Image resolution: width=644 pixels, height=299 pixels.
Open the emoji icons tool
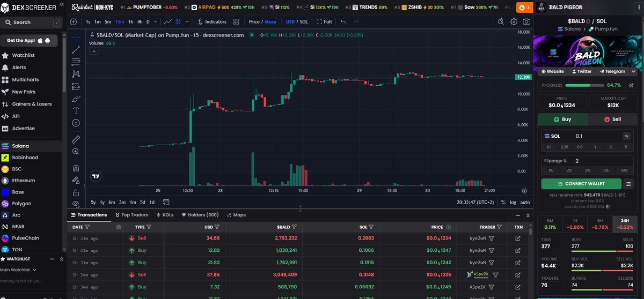tap(76, 123)
